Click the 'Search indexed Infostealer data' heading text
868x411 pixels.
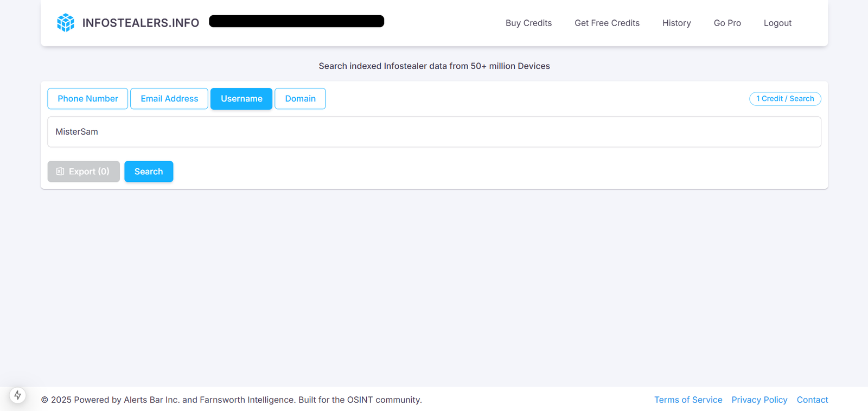point(434,66)
